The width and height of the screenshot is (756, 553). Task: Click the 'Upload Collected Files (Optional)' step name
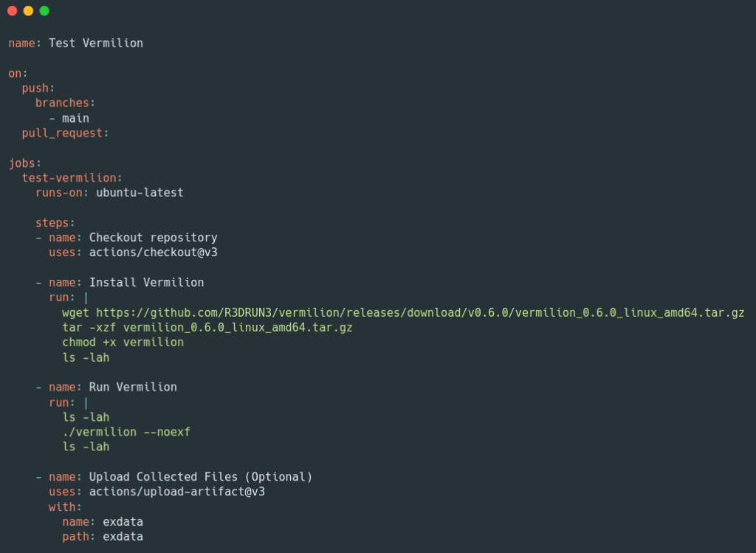[x=201, y=477]
